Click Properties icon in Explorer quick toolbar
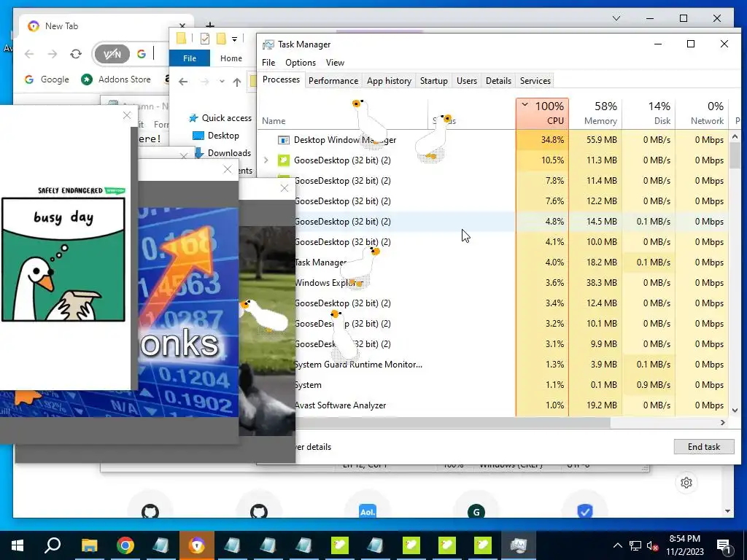Image resolution: width=747 pixels, height=560 pixels. coord(205,39)
